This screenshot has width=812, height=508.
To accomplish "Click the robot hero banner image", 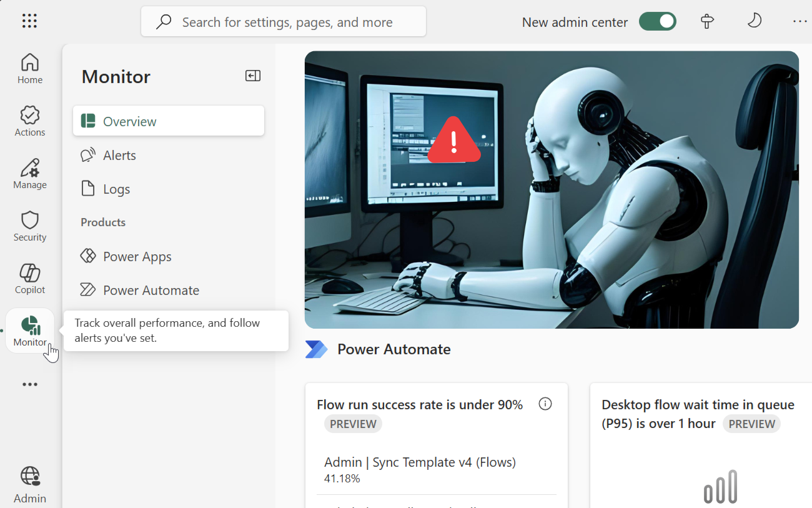I will coord(552,190).
